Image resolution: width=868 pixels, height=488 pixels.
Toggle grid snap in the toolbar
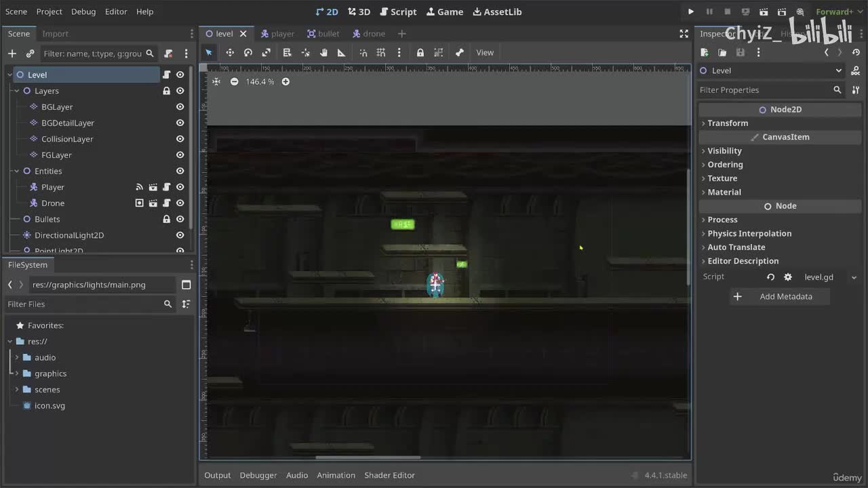click(x=381, y=52)
